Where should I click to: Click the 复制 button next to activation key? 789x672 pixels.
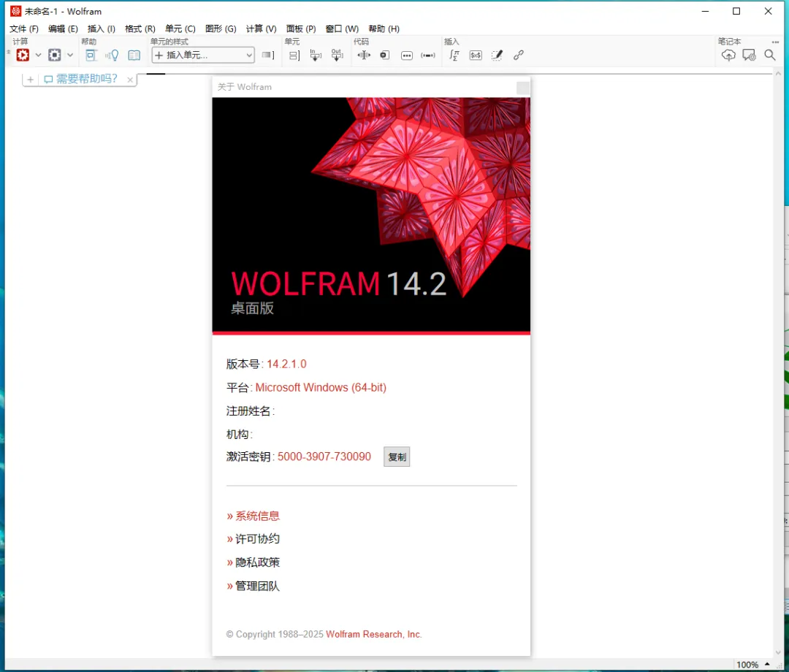(x=397, y=457)
